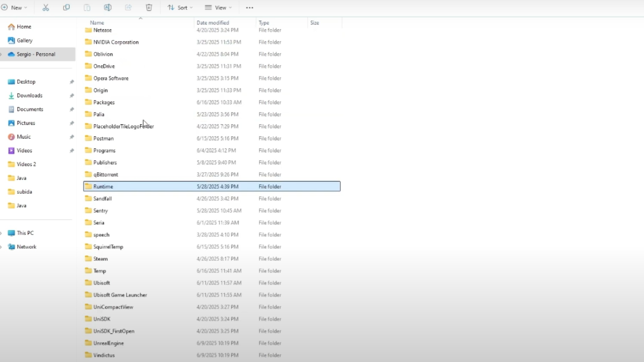Image resolution: width=644 pixels, height=362 pixels.
Task: Sort by the Date modified column header
Action: 213,23
